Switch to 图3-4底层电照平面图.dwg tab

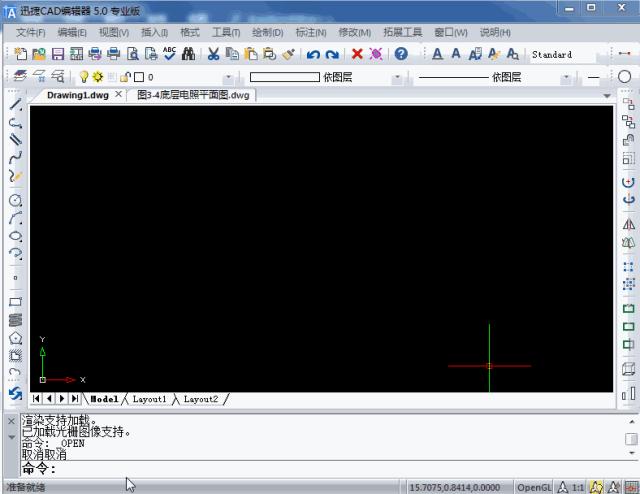(193, 95)
